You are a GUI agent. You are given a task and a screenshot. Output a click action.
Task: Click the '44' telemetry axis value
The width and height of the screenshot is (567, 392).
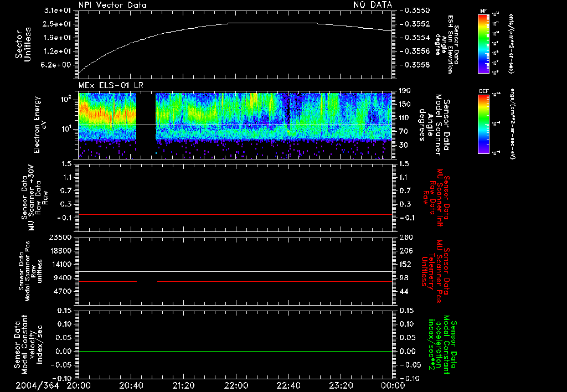(x=405, y=291)
